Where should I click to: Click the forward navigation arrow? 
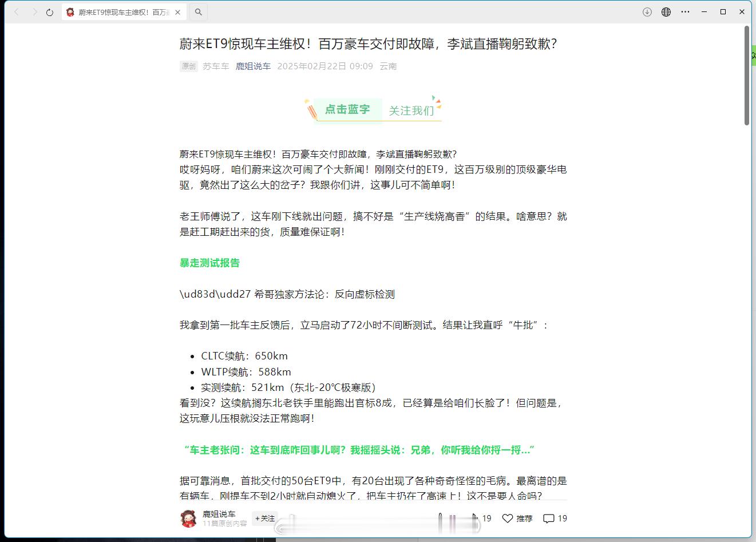34,12
